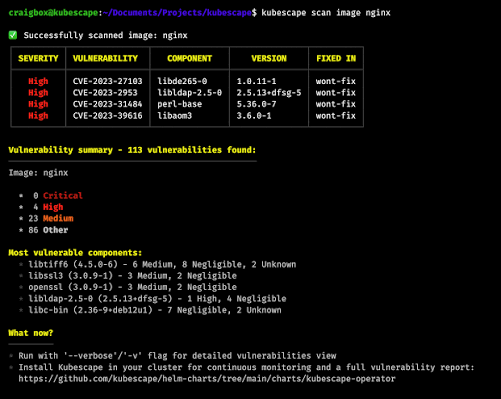Click the 'Most vulnerable components' heading

(75, 253)
